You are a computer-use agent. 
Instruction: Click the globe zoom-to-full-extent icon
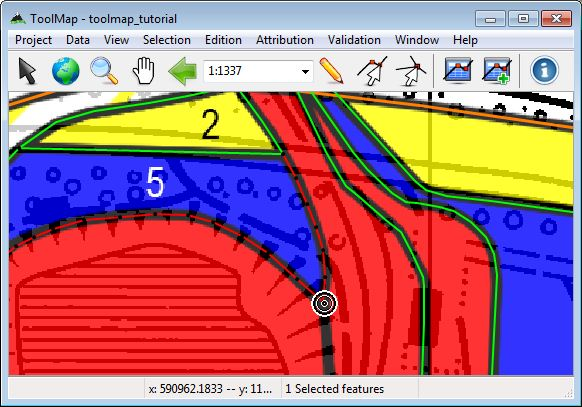[x=66, y=70]
